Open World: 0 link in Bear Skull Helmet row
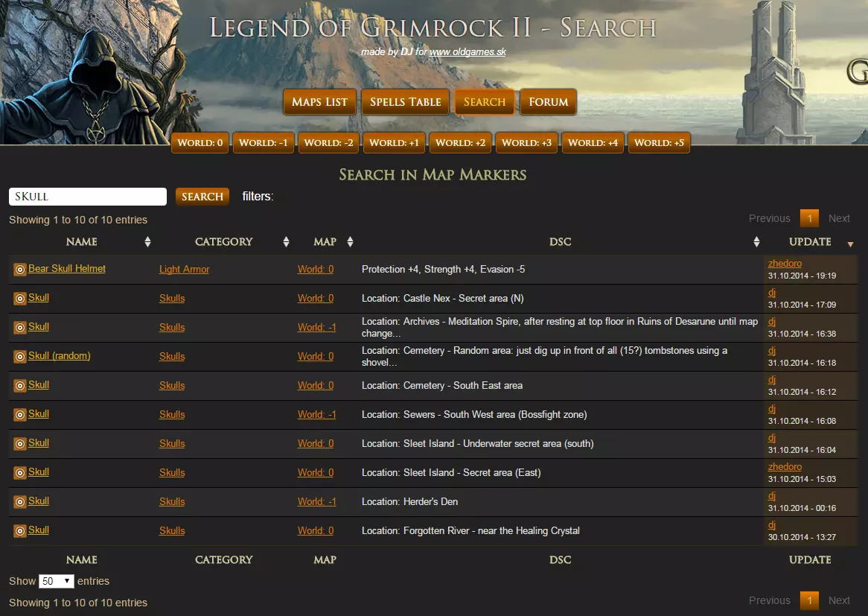 pyautogui.click(x=316, y=269)
